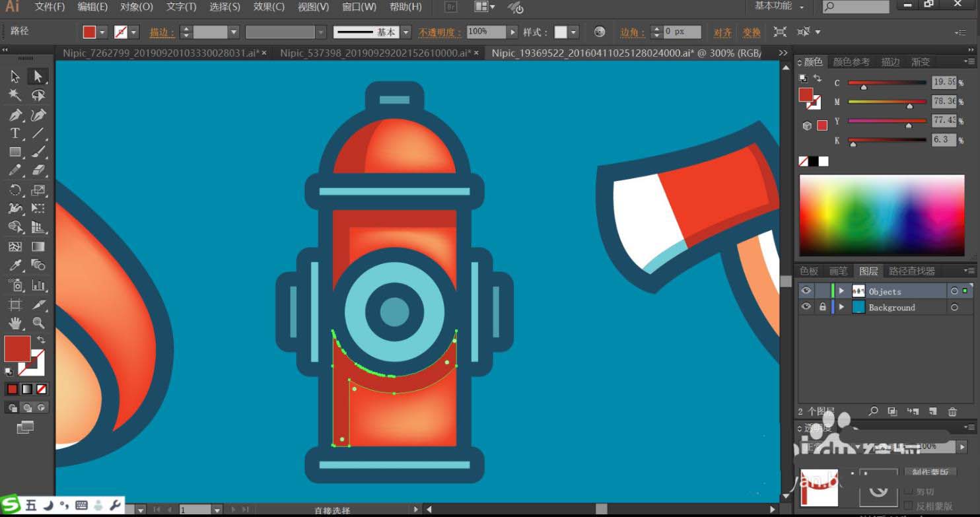Click the color spectrum picker
Image resolution: width=980 pixels, height=517 pixels.
[882, 215]
